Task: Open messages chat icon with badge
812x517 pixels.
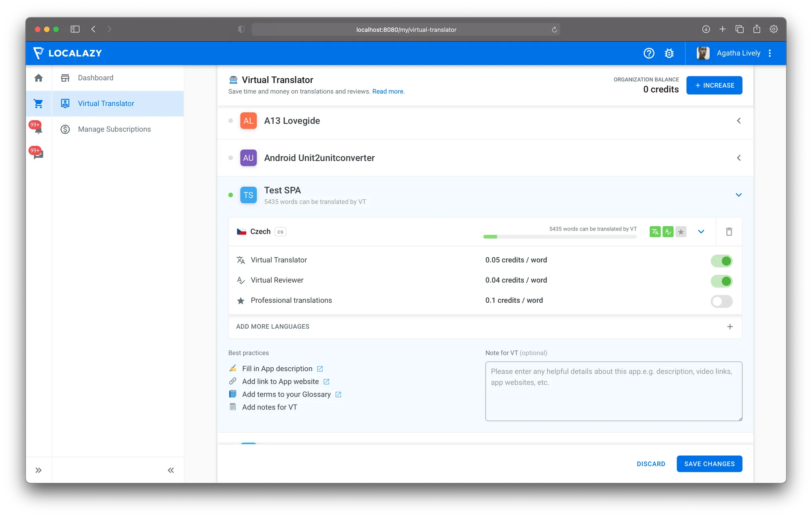Action: [38, 155]
